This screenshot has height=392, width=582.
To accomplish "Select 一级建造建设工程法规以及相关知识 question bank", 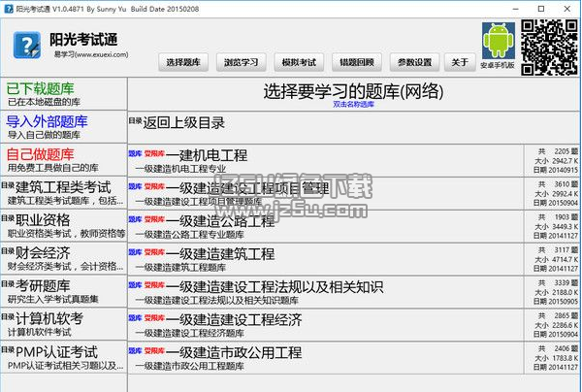I will [x=326, y=292].
